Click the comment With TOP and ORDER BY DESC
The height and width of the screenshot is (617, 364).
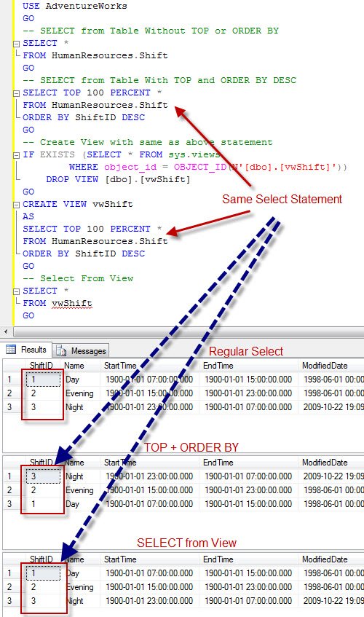(x=159, y=80)
